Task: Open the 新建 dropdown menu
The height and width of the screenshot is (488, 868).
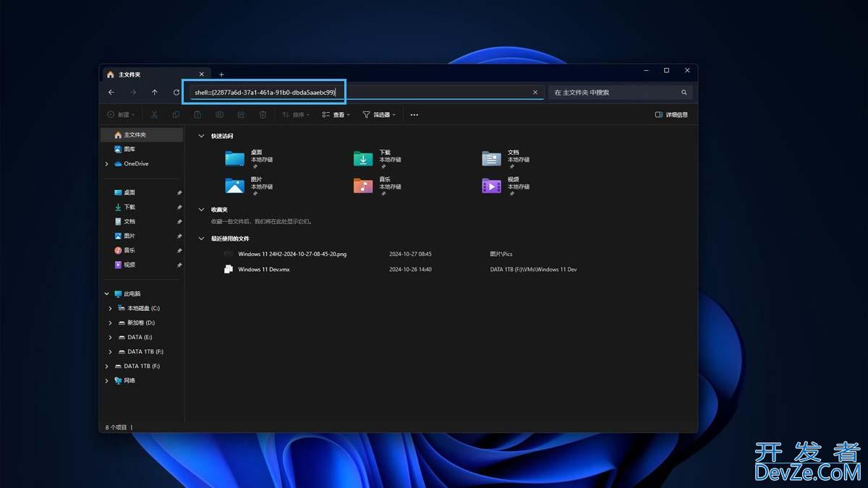Action: pos(120,114)
